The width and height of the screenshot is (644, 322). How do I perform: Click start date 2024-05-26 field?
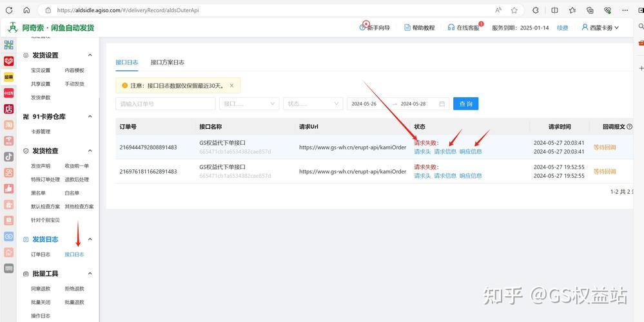pyautogui.click(x=364, y=104)
